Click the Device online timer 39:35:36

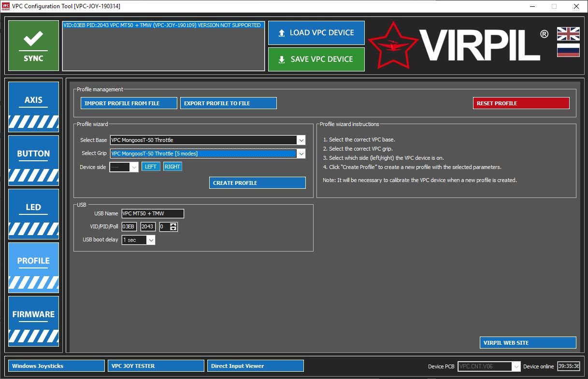569,366
